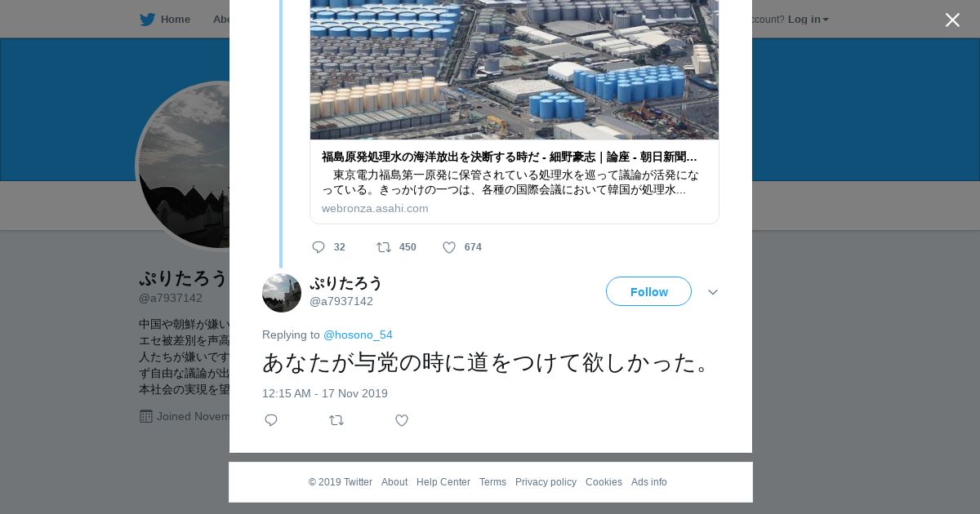This screenshot has height=514, width=980.
Task: Click the reply icon under ぷりたろう's tweet
Action: pos(271,420)
